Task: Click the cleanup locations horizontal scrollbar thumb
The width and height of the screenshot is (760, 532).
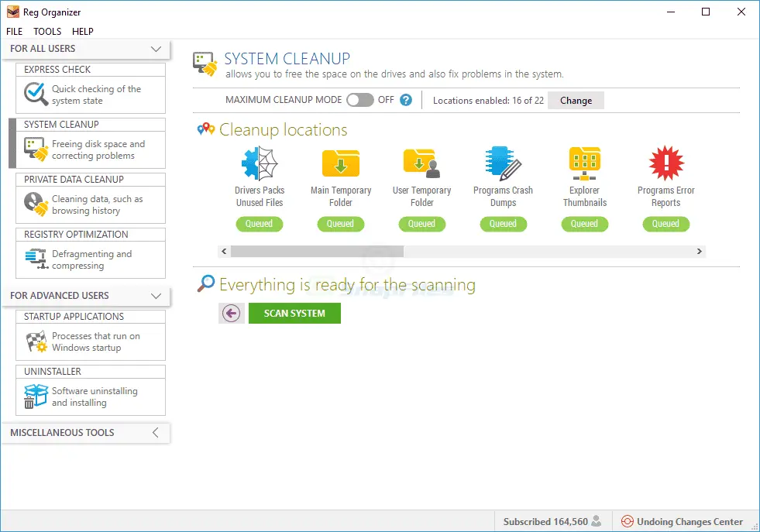Action: 317,251
